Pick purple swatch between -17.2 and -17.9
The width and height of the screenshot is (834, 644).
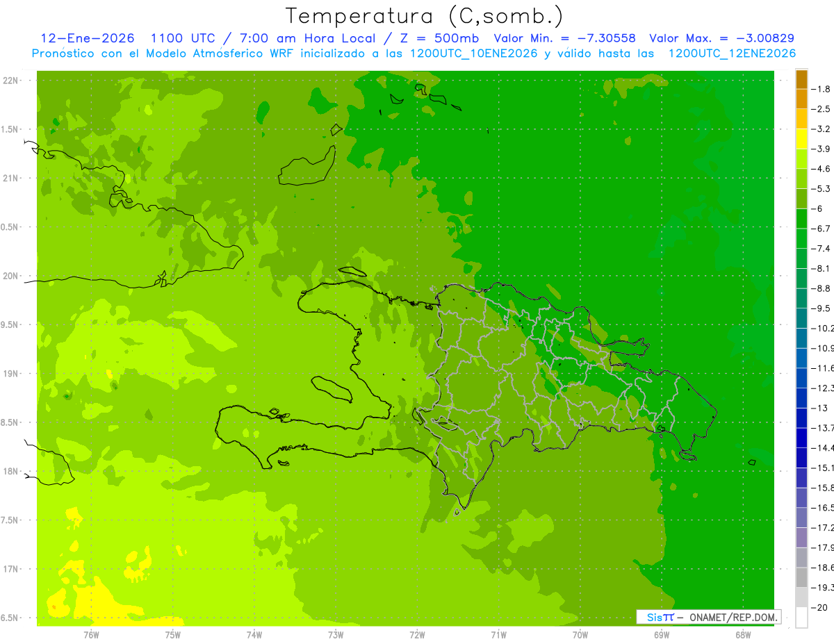(x=801, y=537)
